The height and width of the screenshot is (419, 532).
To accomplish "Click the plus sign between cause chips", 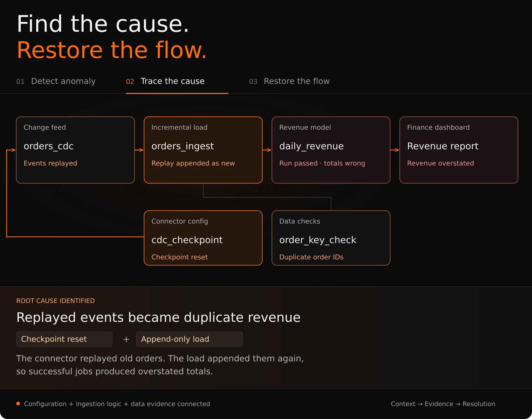I will coord(126,339).
